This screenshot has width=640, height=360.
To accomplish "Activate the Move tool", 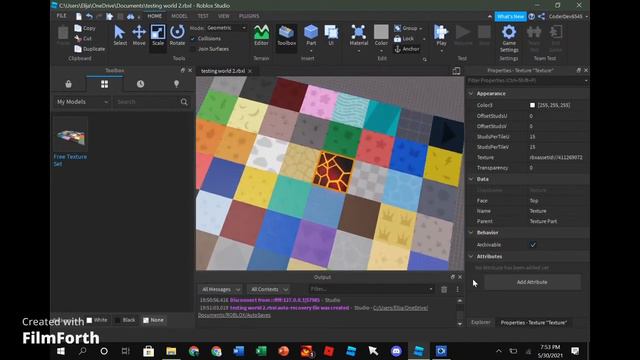I will coord(139,35).
